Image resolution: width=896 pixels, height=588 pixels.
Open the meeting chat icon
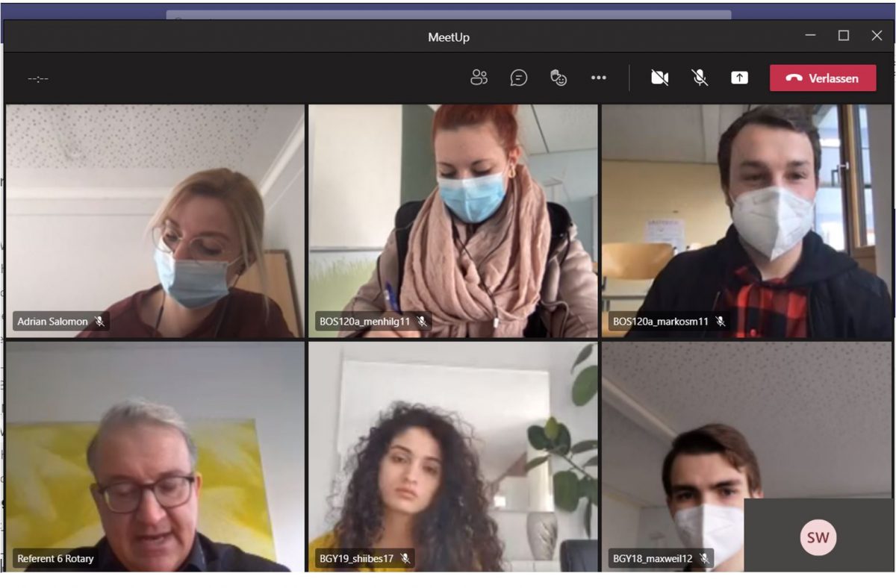[519, 78]
